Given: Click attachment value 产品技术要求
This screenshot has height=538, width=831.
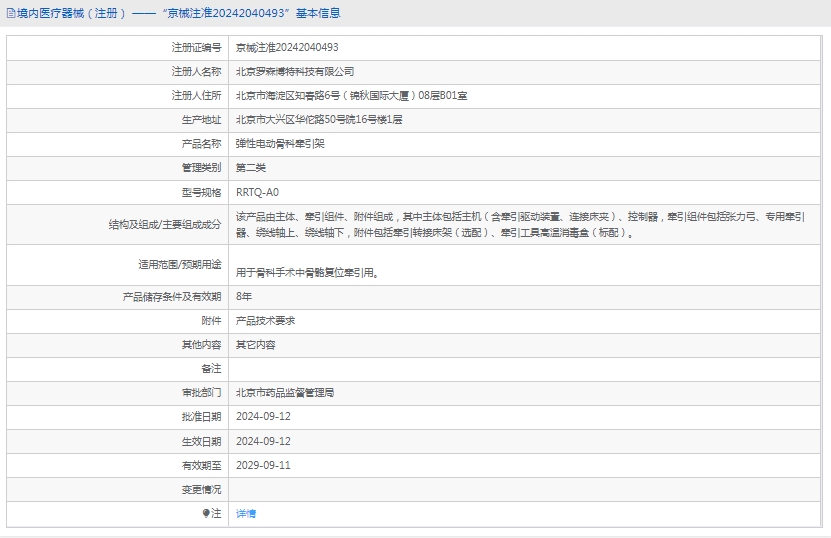Looking at the screenshot, I should (265, 321).
